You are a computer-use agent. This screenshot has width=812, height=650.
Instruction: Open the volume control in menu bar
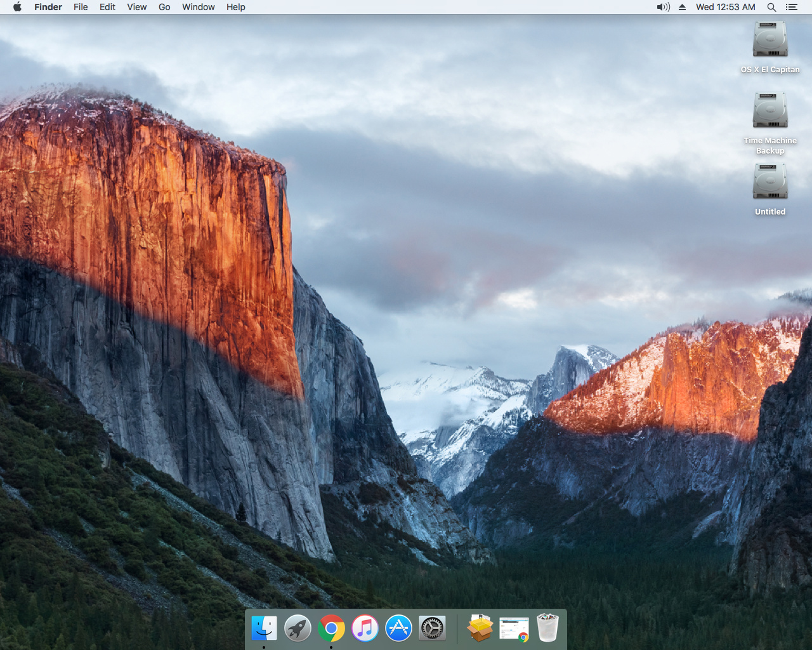point(663,7)
